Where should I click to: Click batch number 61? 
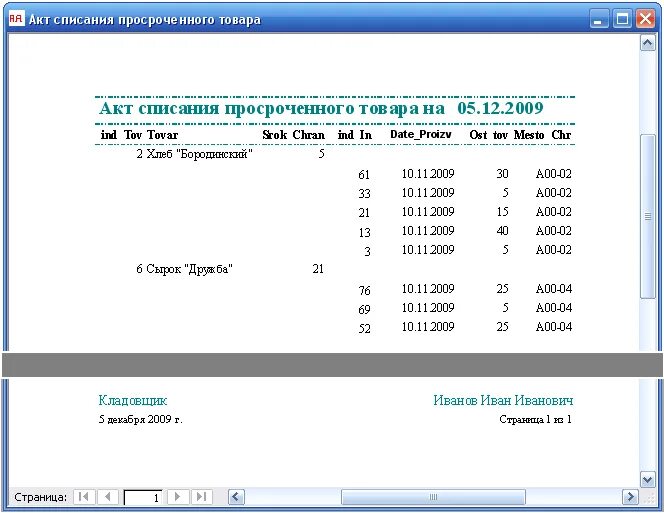364,175
